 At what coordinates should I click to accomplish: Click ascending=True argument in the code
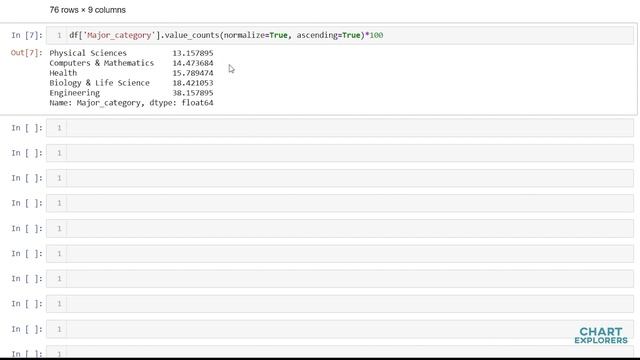[329, 36]
